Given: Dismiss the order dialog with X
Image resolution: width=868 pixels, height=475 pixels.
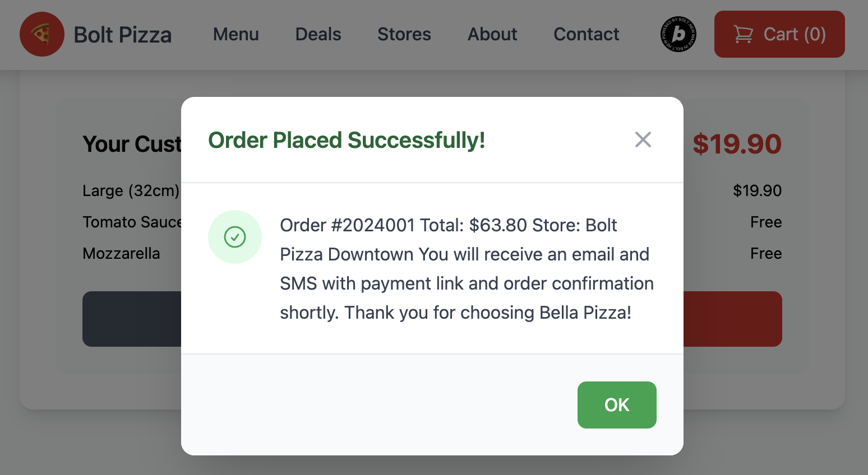Looking at the screenshot, I should pyautogui.click(x=643, y=139).
